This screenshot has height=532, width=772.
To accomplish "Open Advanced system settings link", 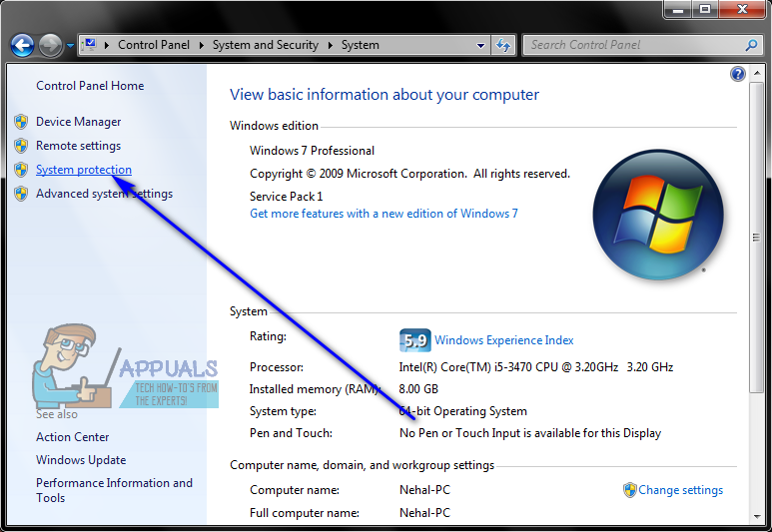I will point(105,194).
